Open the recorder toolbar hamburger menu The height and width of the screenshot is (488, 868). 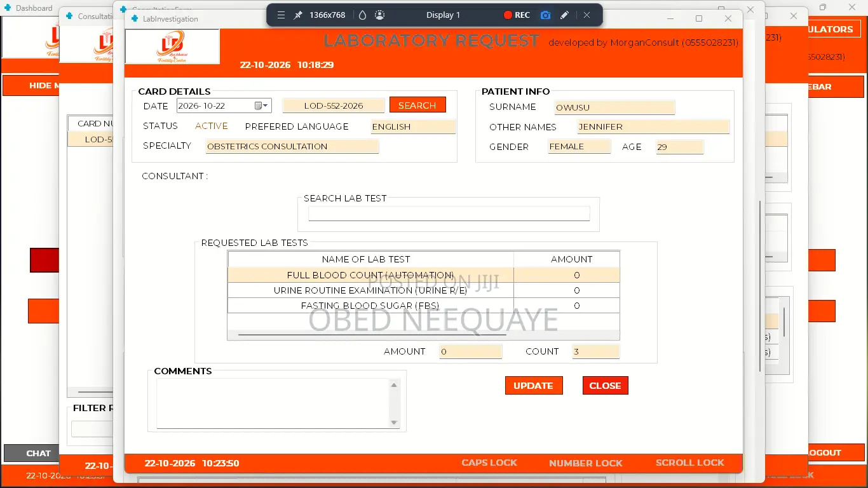tap(281, 15)
